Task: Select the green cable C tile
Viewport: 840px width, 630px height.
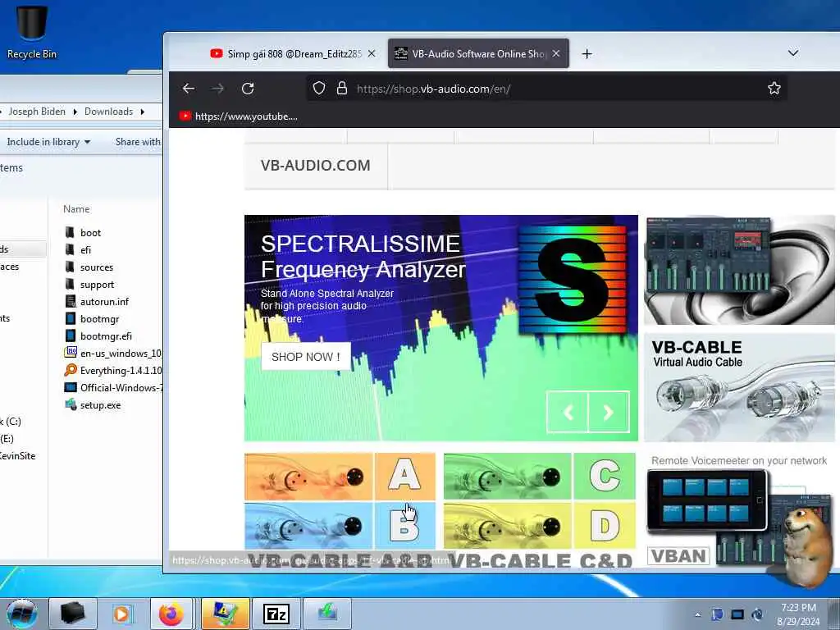Action: tap(540, 476)
